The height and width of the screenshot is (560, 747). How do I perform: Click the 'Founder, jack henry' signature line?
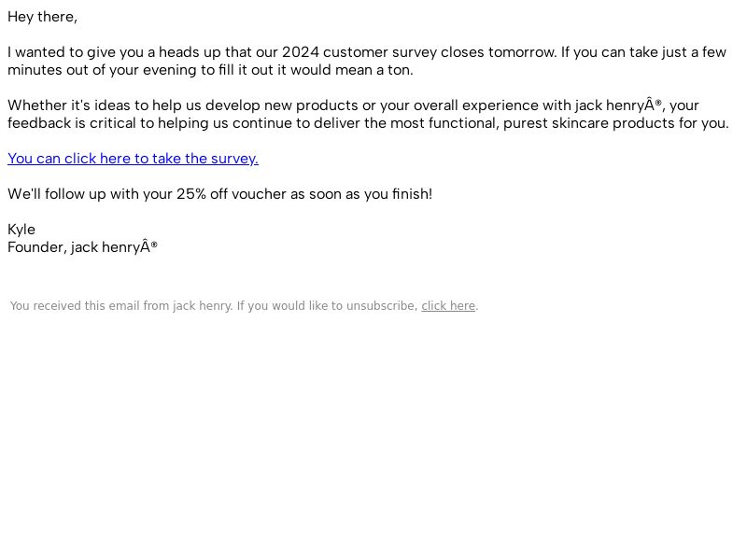click(x=82, y=247)
